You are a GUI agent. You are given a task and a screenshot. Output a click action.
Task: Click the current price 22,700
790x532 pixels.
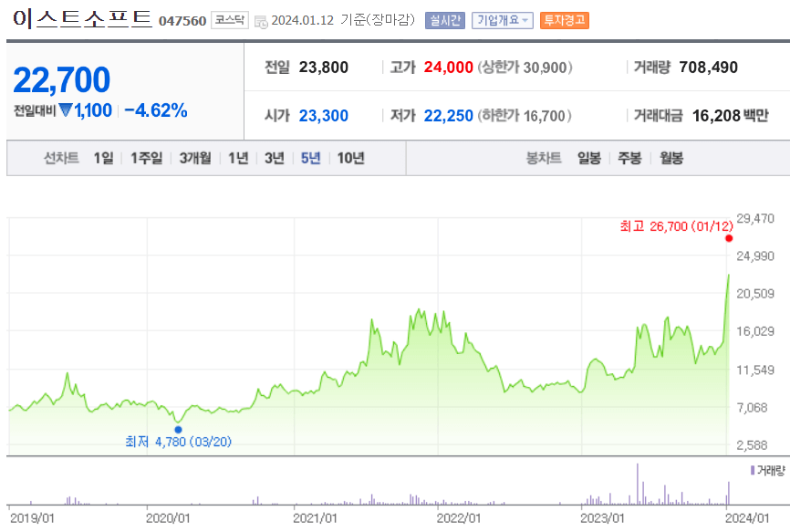pos(61,80)
